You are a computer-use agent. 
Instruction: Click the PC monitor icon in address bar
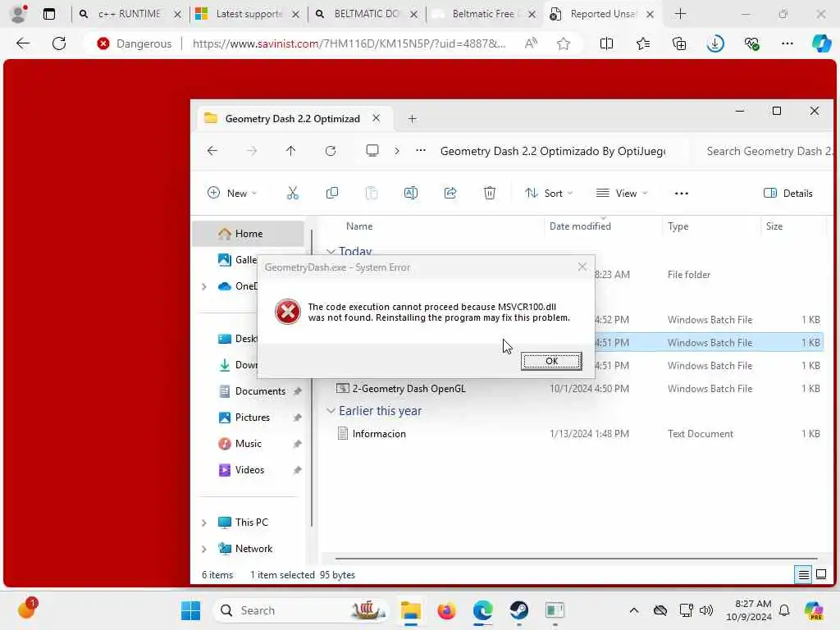[372, 151]
